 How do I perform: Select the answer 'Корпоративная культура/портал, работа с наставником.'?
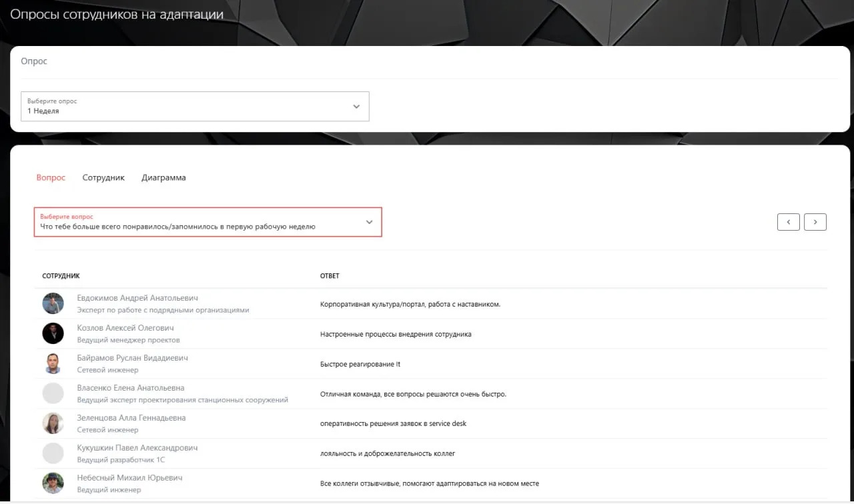pyautogui.click(x=410, y=305)
